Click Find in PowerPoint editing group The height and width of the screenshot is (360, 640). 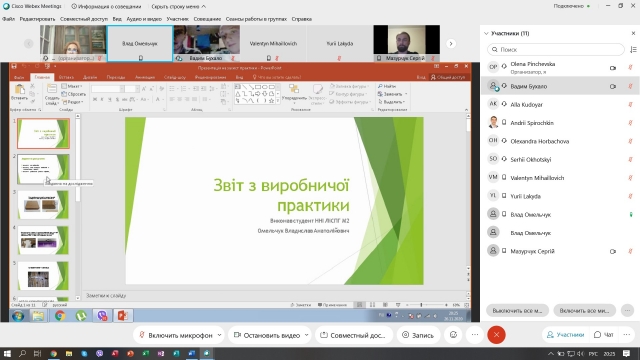(x=387, y=86)
